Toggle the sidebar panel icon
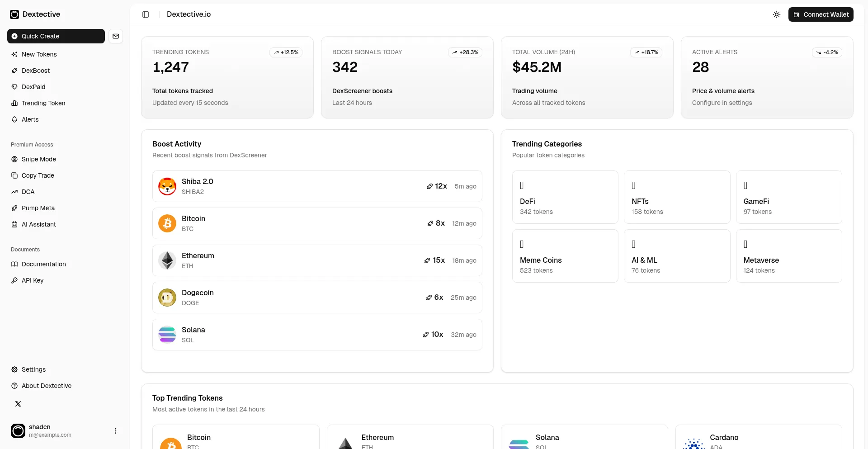This screenshot has height=449, width=868. click(x=146, y=14)
